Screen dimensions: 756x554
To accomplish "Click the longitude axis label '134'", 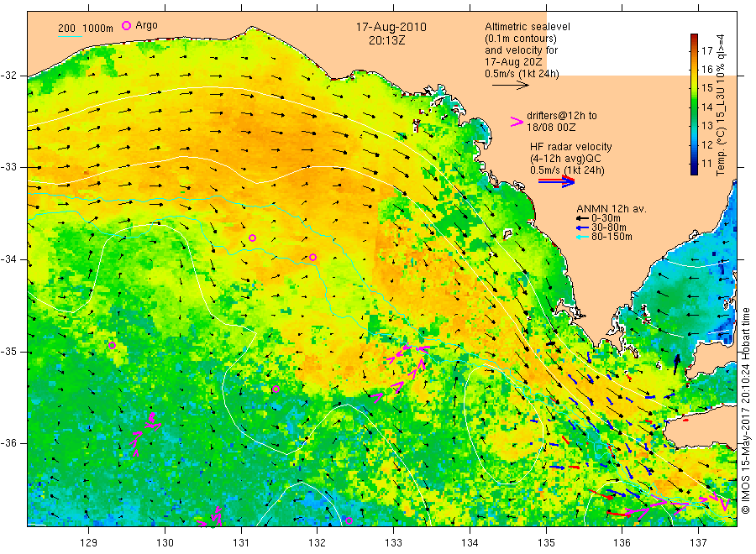I will click(470, 543).
